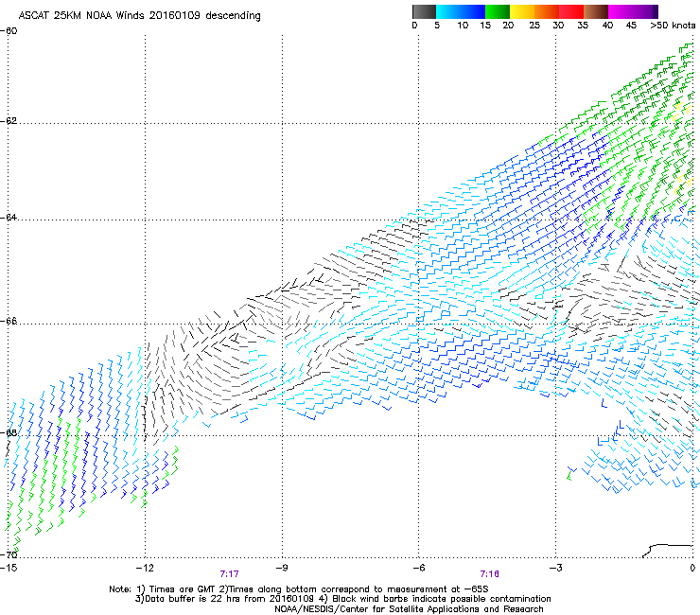Image resolution: width=700 pixels, height=615 pixels.
Task: Click the '>50 knots' legend label
Action: pos(673,25)
